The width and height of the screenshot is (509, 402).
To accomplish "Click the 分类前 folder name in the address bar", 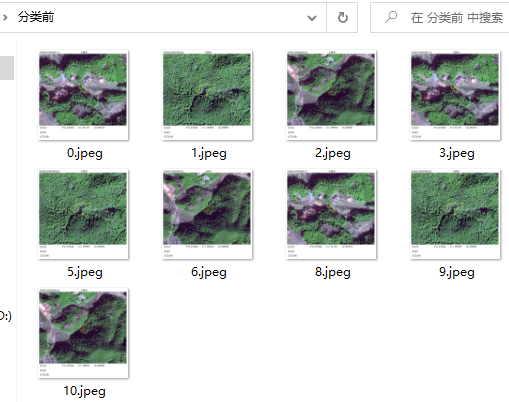I will [x=36, y=17].
